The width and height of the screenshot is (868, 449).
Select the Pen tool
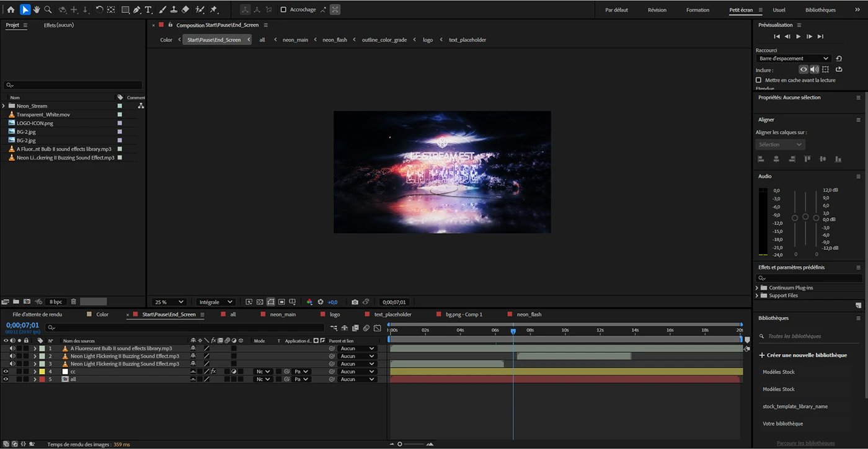tap(138, 9)
